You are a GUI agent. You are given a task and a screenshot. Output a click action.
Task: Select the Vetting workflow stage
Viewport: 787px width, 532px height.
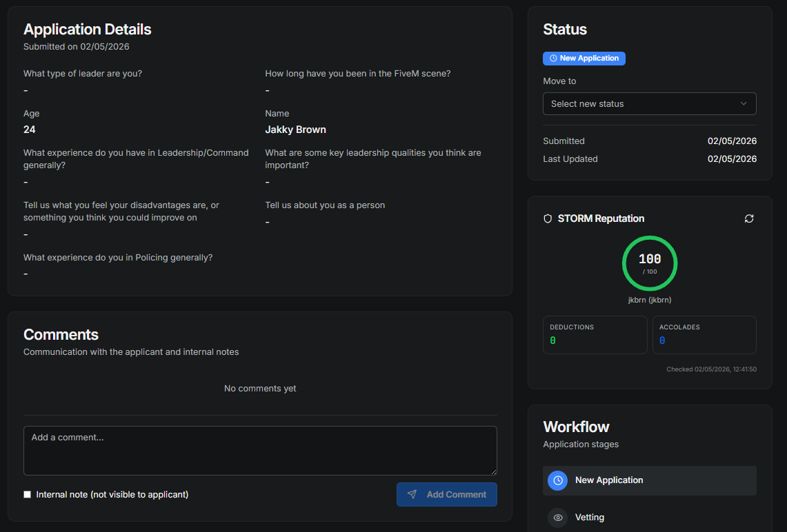650,518
